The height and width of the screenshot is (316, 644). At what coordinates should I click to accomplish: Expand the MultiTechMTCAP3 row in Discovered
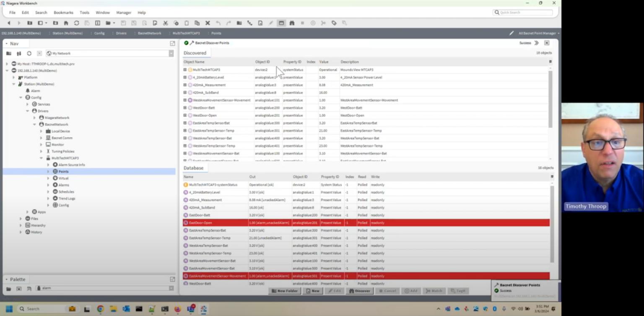(185, 70)
